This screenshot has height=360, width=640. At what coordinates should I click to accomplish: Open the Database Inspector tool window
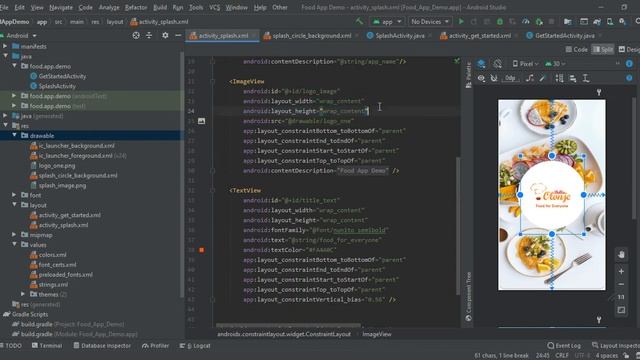[x=102, y=345]
